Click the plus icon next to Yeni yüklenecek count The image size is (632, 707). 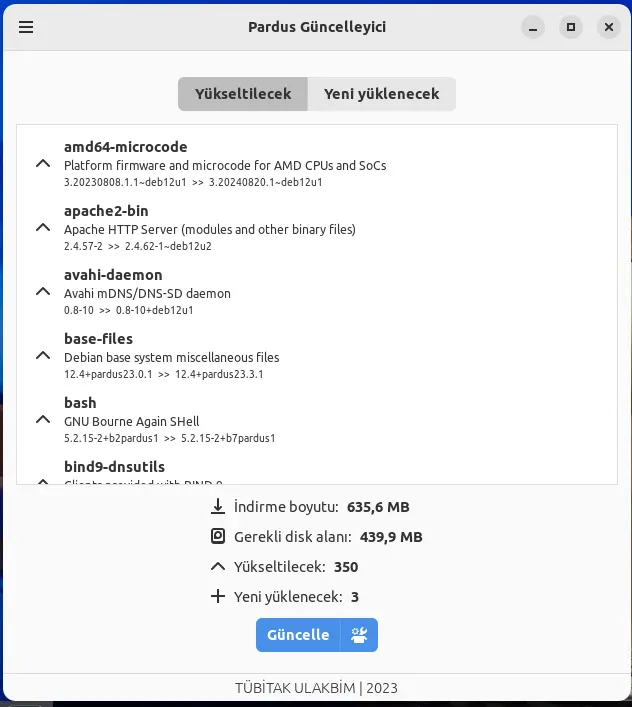[x=218, y=596]
